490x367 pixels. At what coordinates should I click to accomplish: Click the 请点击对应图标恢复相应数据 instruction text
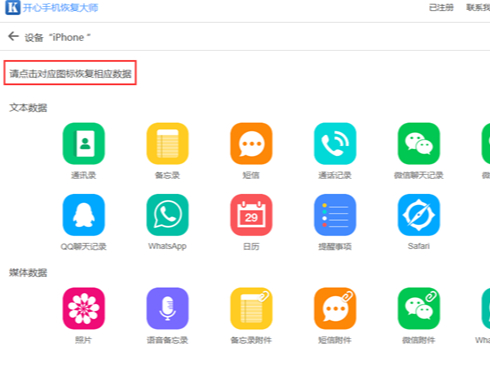[x=70, y=73]
